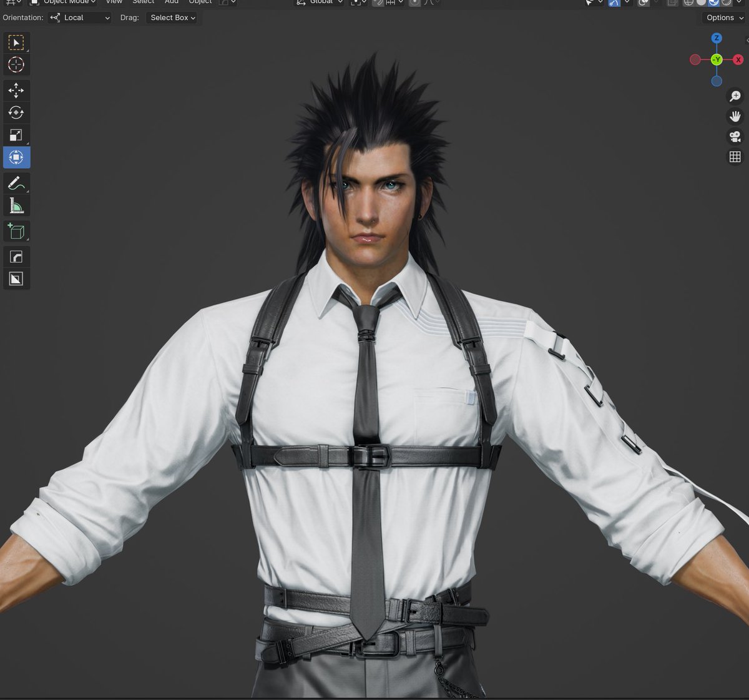Pick the Rotate tool

click(x=16, y=112)
